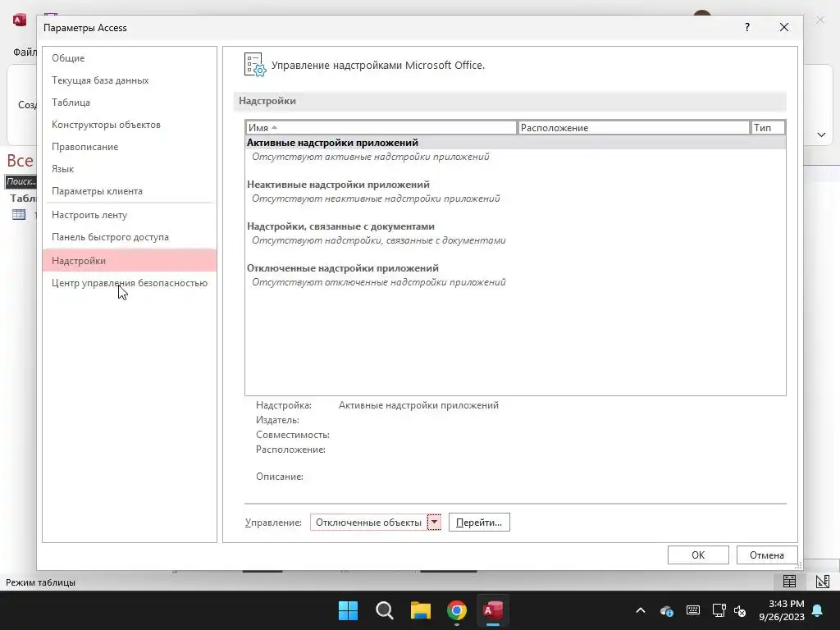This screenshot has height=630, width=840.
Task: Click the Access taskbar icon
Action: coord(493,610)
